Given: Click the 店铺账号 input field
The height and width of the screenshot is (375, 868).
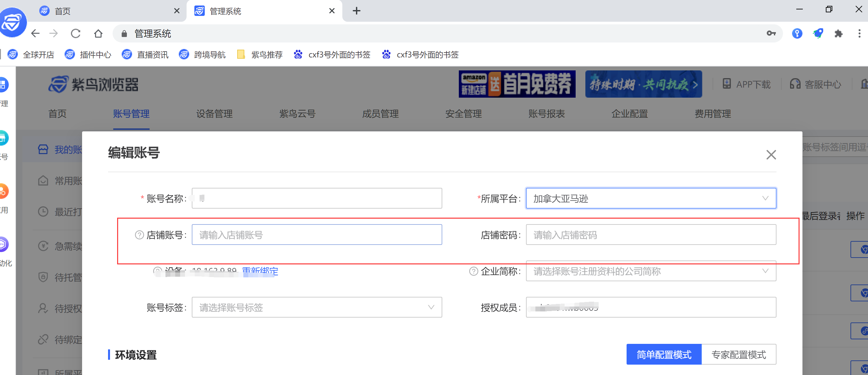Looking at the screenshot, I should point(316,235).
